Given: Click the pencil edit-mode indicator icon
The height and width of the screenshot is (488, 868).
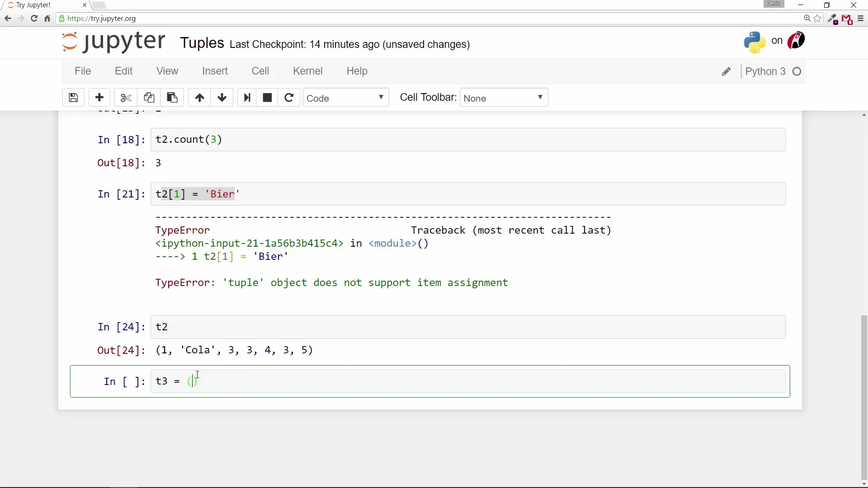Looking at the screenshot, I should [726, 71].
